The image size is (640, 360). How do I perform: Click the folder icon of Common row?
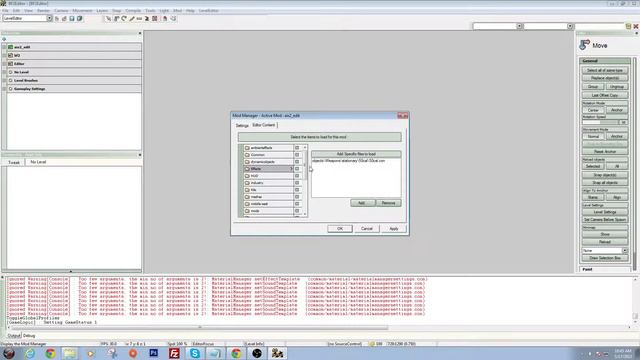coord(247,155)
